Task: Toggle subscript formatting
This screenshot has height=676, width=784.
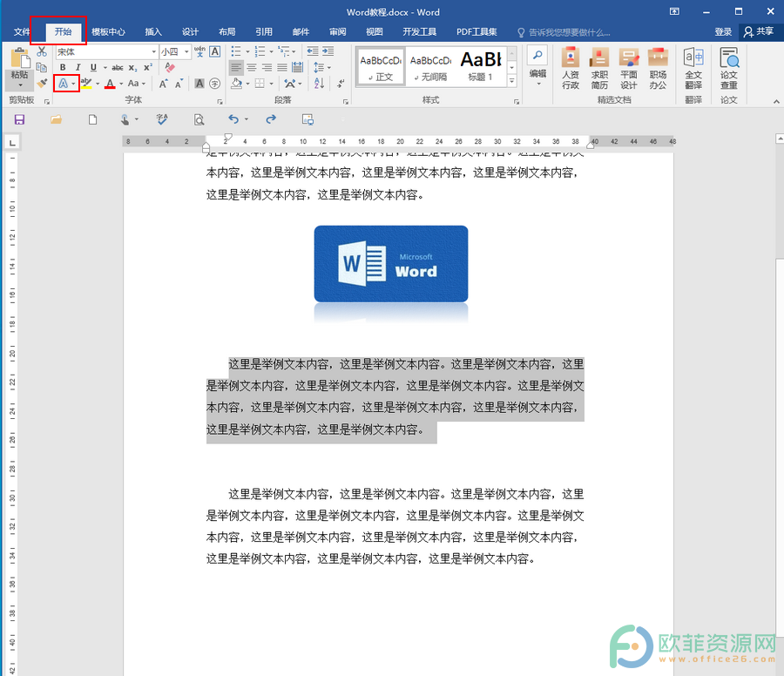Action: [x=132, y=67]
